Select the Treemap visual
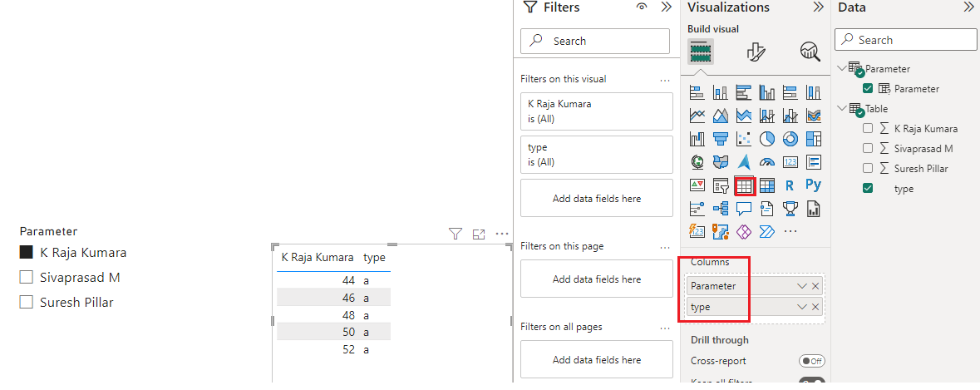Screen dimensions: 980x390 [813, 139]
